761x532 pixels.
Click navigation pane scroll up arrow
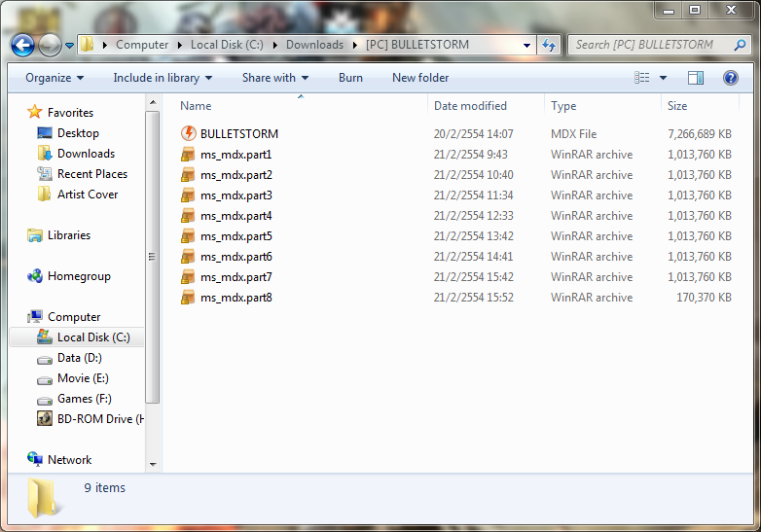click(x=153, y=102)
